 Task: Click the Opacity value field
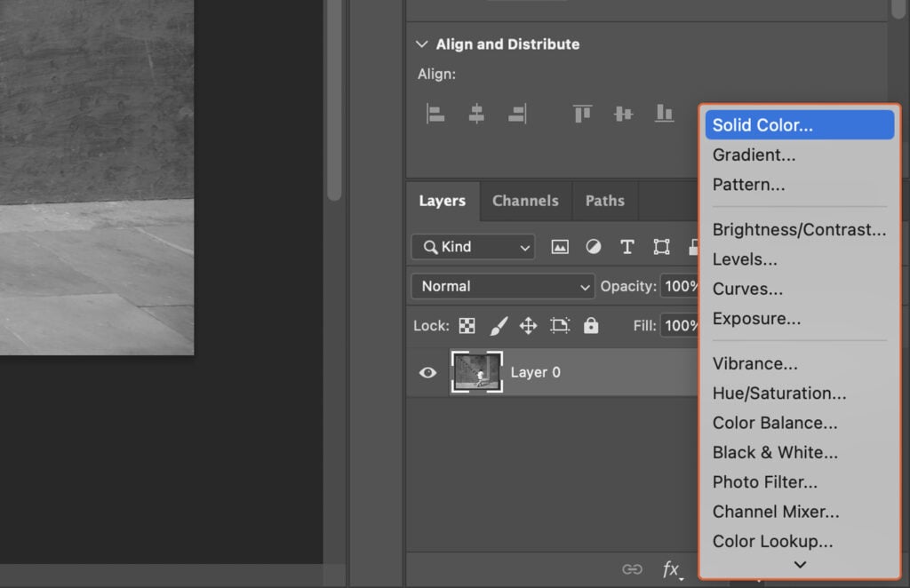pos(682,286)
